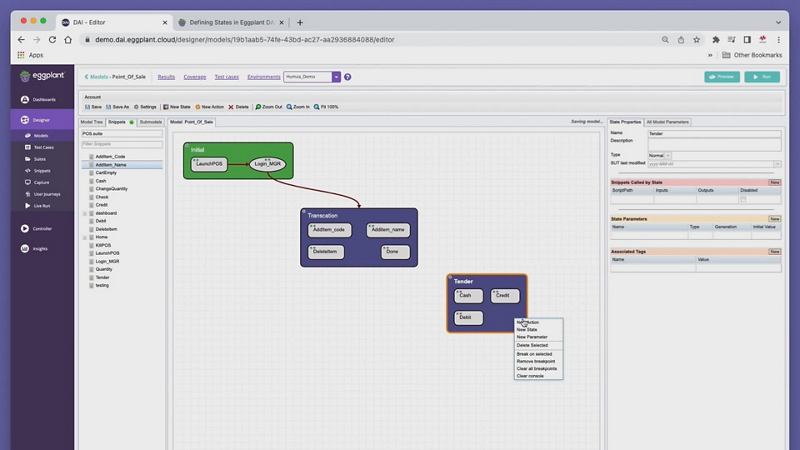Switch to Defining States in Eggplant browser tab
This screenshot has width=800, height=450.
pos(232,22)
